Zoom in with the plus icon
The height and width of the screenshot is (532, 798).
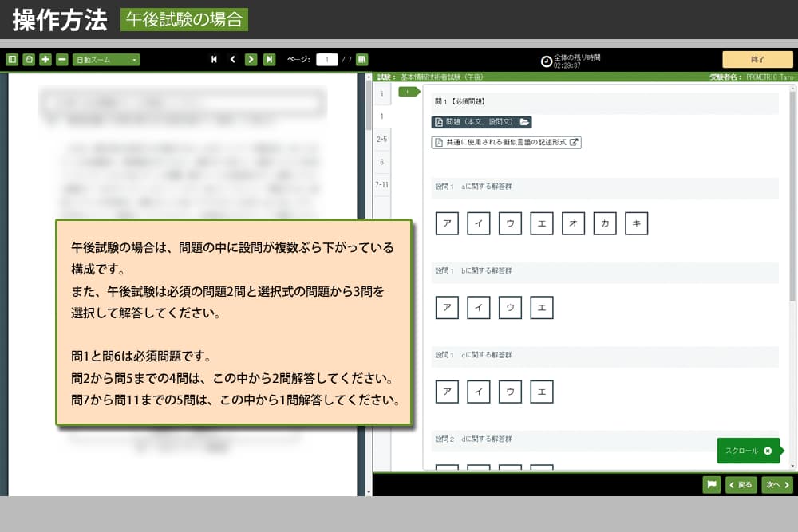45,60
